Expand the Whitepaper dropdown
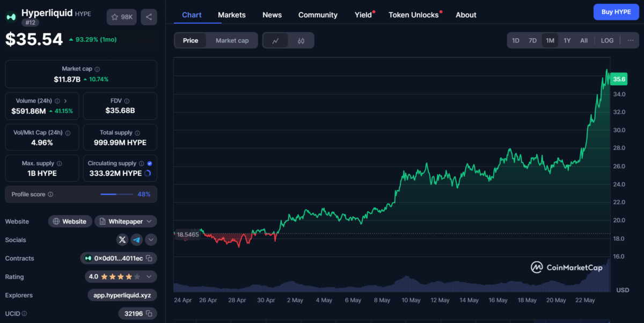Viewport: 644px width, 323px height. [x=126, y=221]
